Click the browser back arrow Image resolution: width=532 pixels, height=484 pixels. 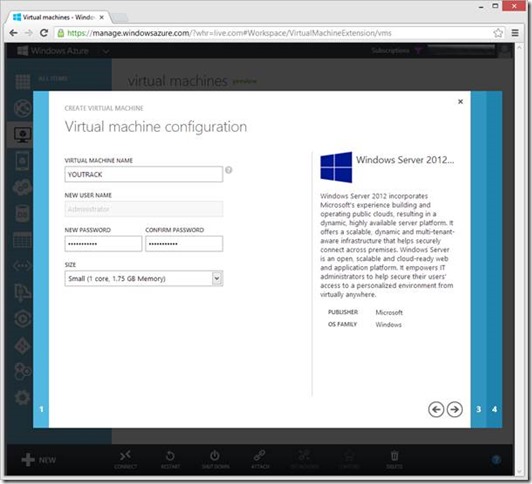coord(14,33)
